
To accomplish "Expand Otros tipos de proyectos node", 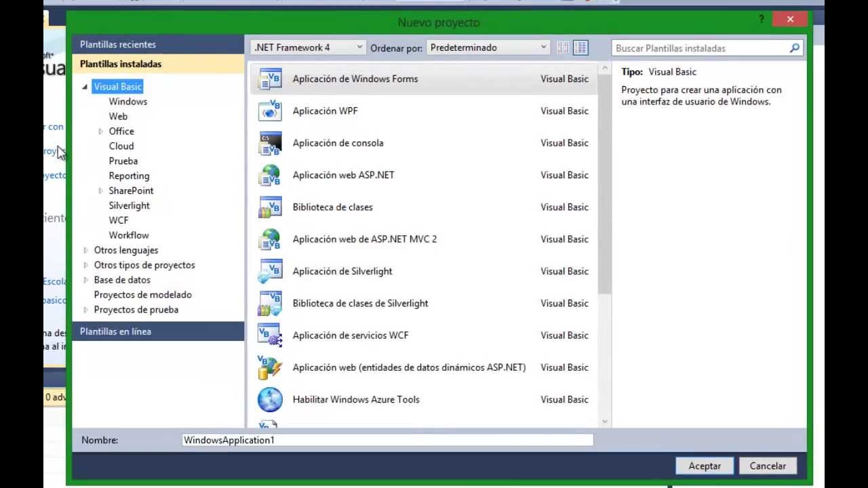I will [x=85, y=266].
